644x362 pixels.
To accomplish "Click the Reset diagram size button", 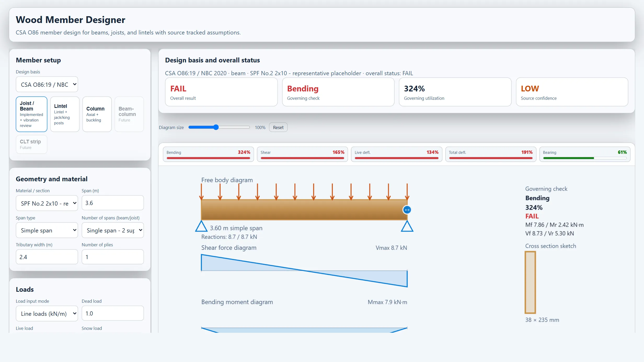I will tap(278, 127).
